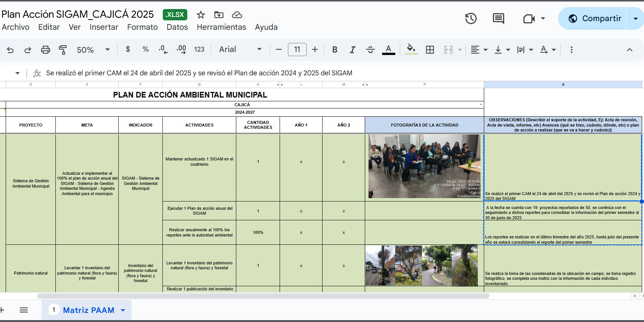This screenshot has width=644, height=322.
Task: Expand the Arial font dropdown
Action: click(240, 50)
